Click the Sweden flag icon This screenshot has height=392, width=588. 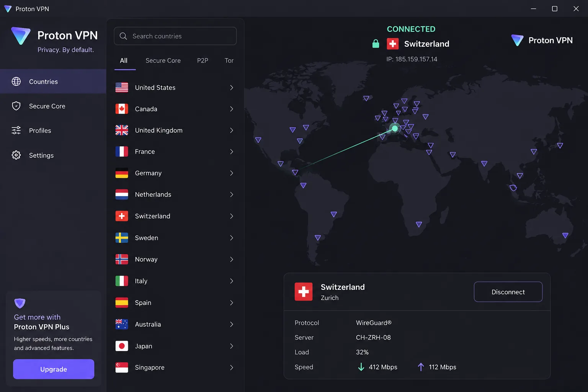(122, 238)
